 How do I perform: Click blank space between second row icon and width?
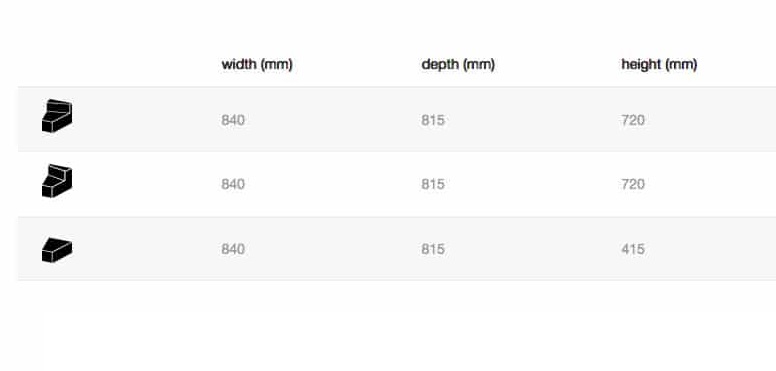tap(147, 184)
